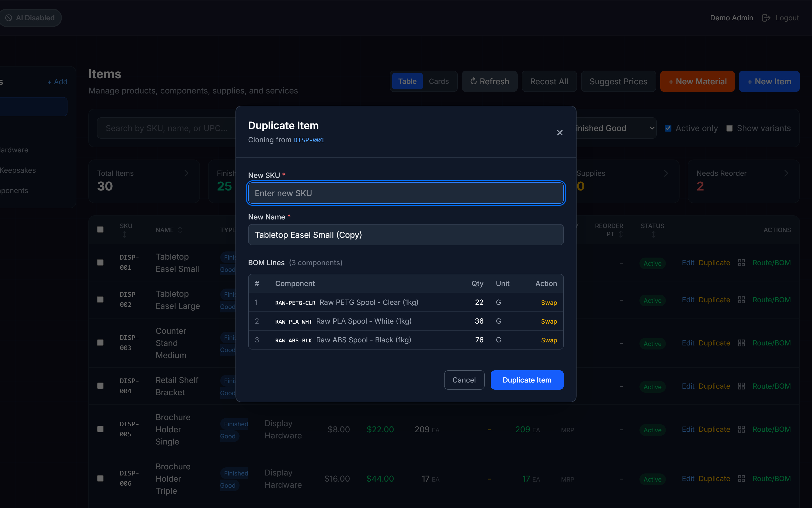Click the Refresh button
Image resolution: width=812 pixels, height=508 pixels.
coord(489,81)
